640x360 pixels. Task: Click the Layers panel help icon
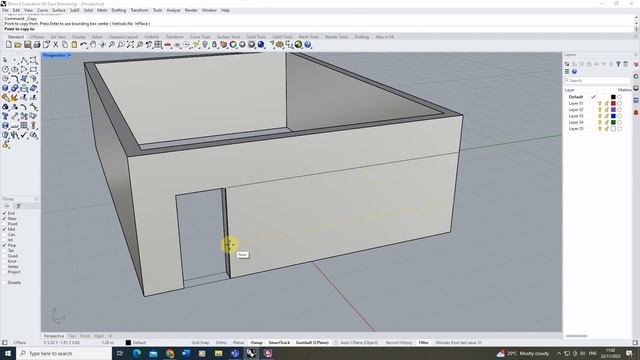574,71
